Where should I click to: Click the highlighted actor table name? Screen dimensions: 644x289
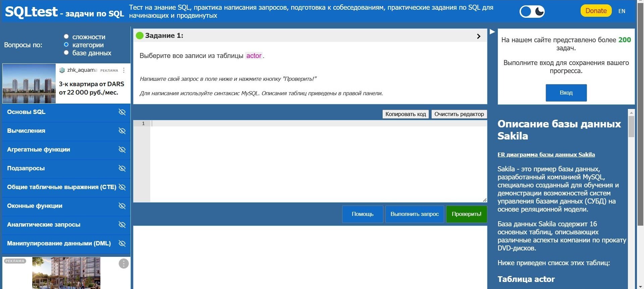coord(254,56)
